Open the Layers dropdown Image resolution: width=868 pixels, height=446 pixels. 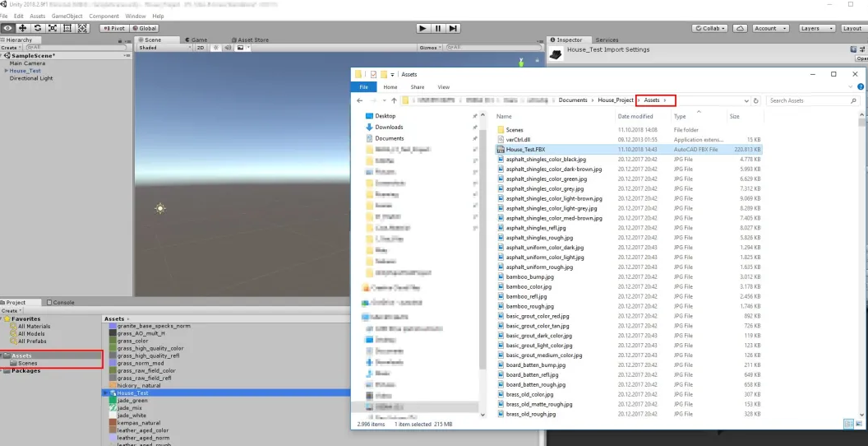point(817,28)
